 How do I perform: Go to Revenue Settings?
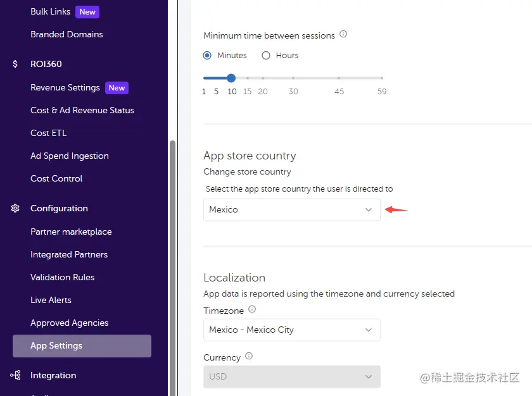(x=65, y=87)
